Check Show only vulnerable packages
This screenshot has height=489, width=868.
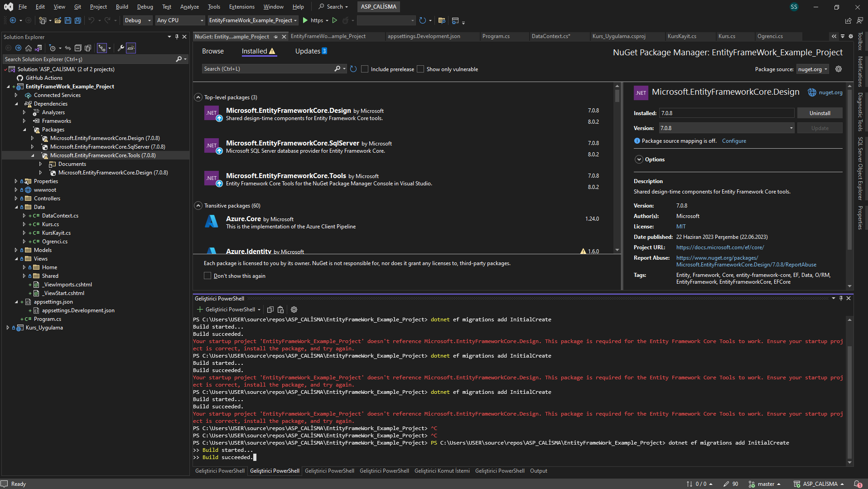click(420, 69)
